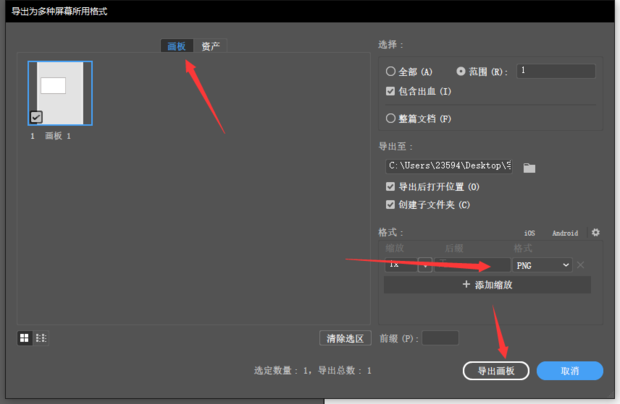Switch to the 画板 (Artboards) tab
620x404 pixels.
(176, 46)
